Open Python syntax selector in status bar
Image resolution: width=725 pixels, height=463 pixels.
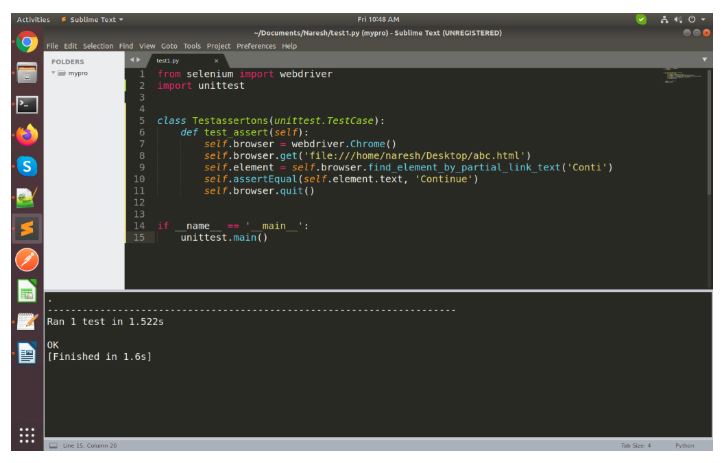pos(684,445)
